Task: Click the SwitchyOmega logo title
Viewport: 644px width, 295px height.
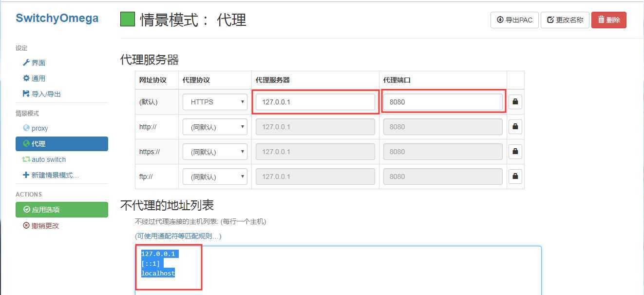Action: pyautogui.click(x=57, y=19)
